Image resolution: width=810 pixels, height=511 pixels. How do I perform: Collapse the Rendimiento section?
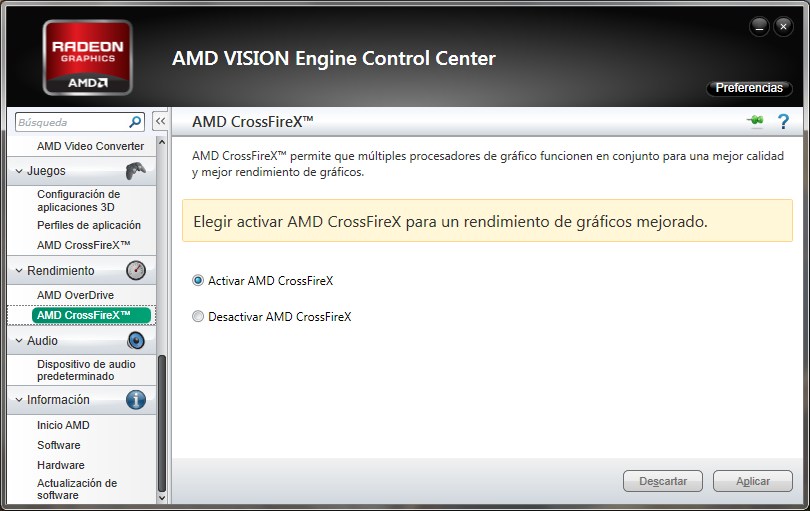point(19,271)
